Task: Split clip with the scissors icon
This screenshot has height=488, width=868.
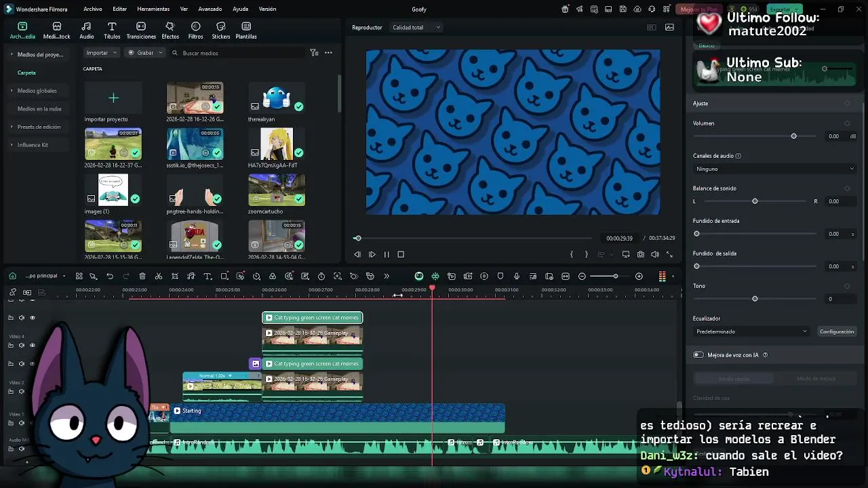Action: [x=159, y=276]
